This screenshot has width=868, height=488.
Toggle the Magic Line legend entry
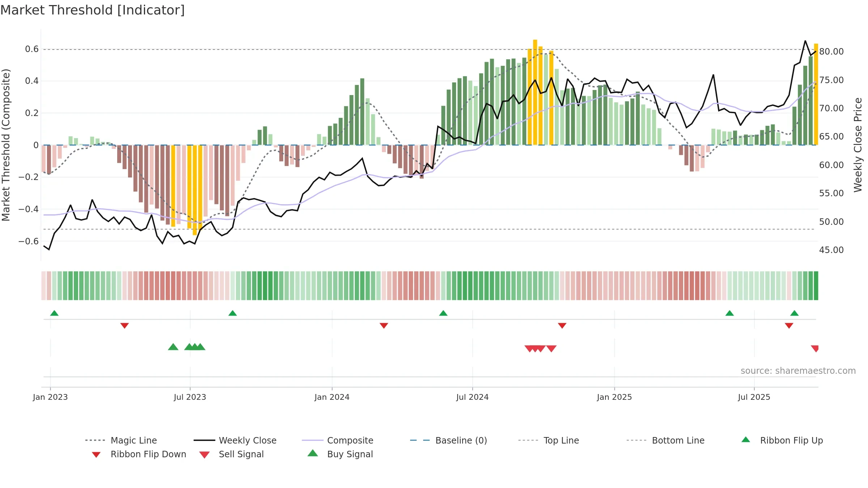point(121,440)
